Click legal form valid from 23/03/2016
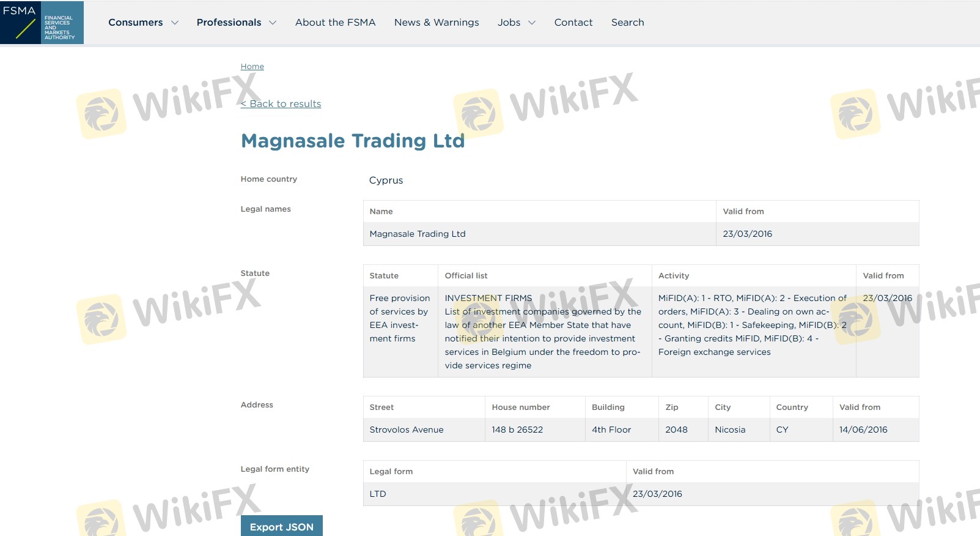The image size is (980, 536). [773, 494]
